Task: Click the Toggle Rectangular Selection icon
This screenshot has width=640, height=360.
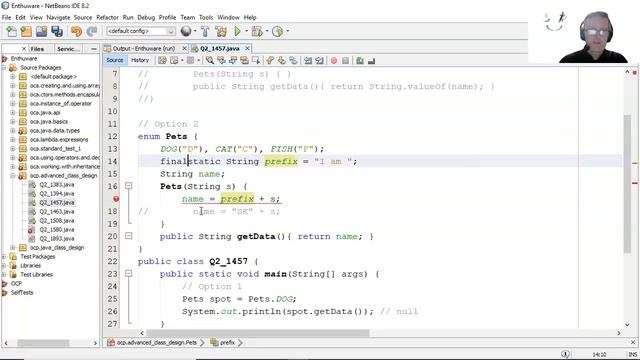Action: click(256, 60)
